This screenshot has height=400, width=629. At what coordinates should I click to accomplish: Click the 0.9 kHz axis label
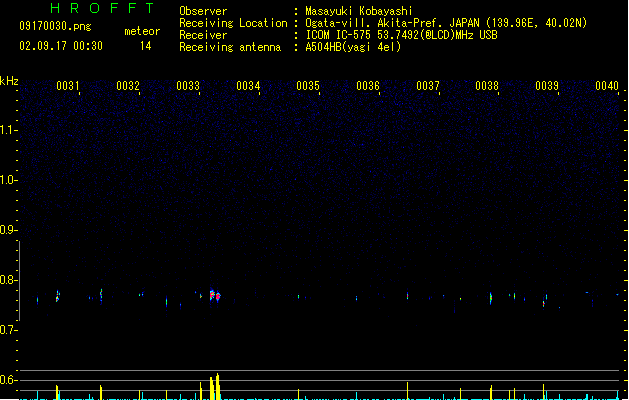point(8,230)
